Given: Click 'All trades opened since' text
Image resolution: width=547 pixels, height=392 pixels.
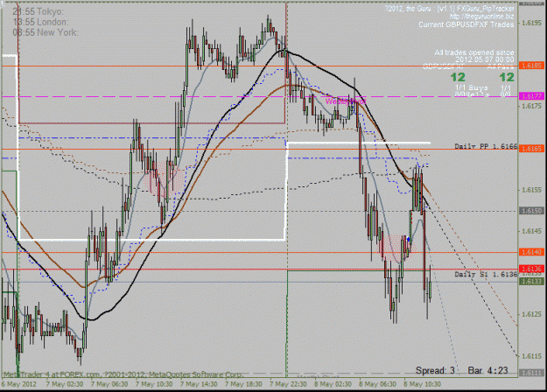Looking at the screenshot, I should coord(474,52).
